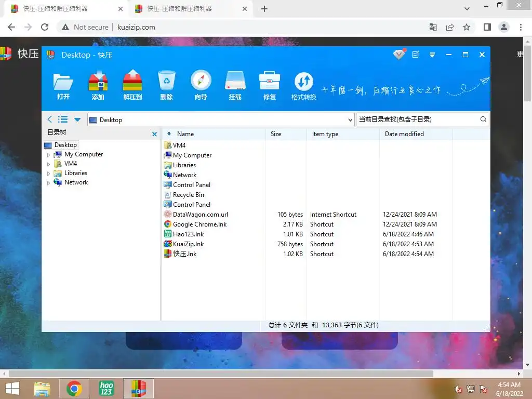This screenshot has height=399, width=532.
Task: Click the 格式转换 (Format convert) icon
Action: pyautogui.click(x=303, y=86)
